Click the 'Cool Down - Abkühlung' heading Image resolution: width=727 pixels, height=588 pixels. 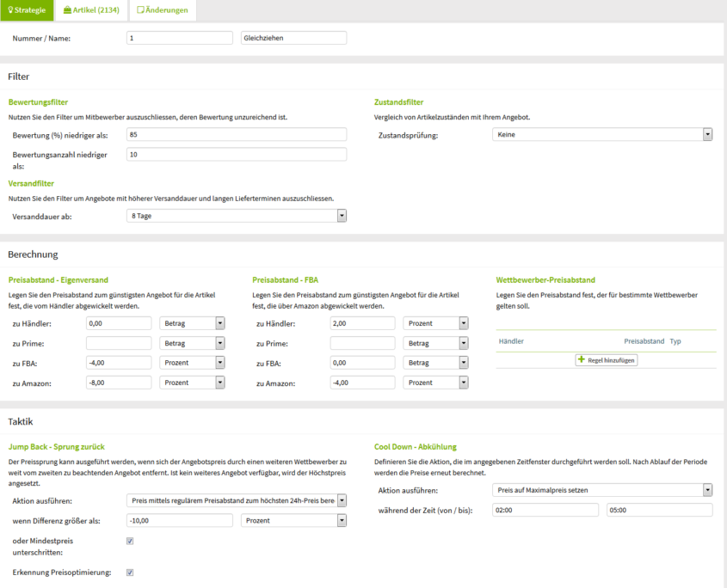[416, 447]
